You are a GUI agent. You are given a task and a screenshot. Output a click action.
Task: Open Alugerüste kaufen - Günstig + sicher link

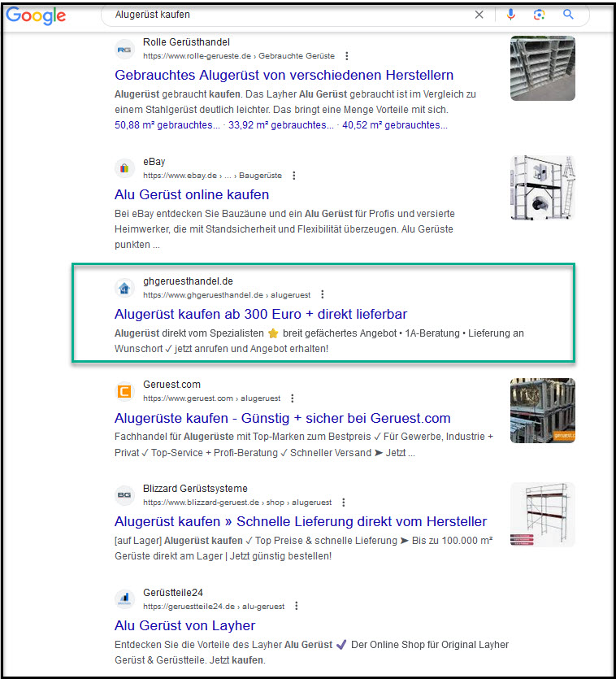point(282,418)
